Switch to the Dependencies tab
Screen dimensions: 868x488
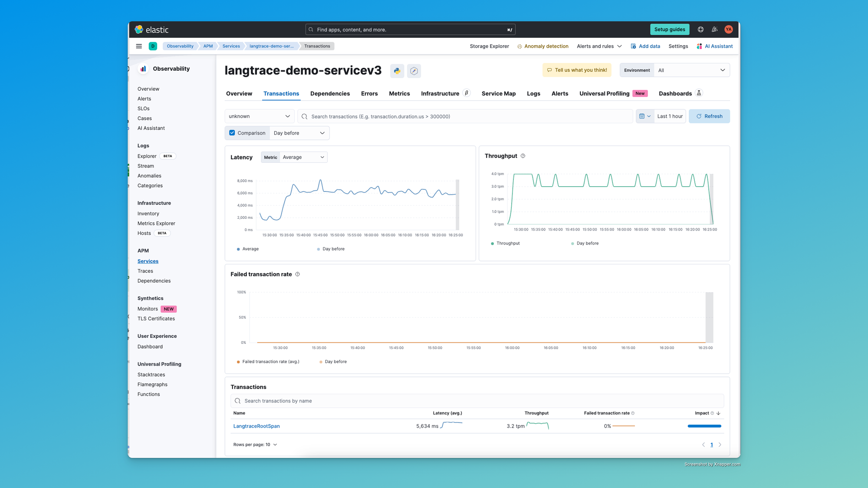(x=330, y=94)
